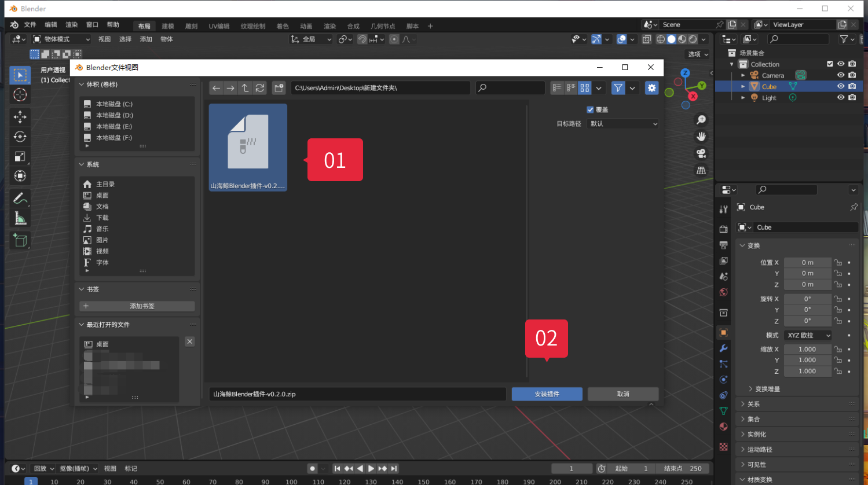868x485 pixels.
Task: Click play animation button in timeline
Action: point(371,468)
